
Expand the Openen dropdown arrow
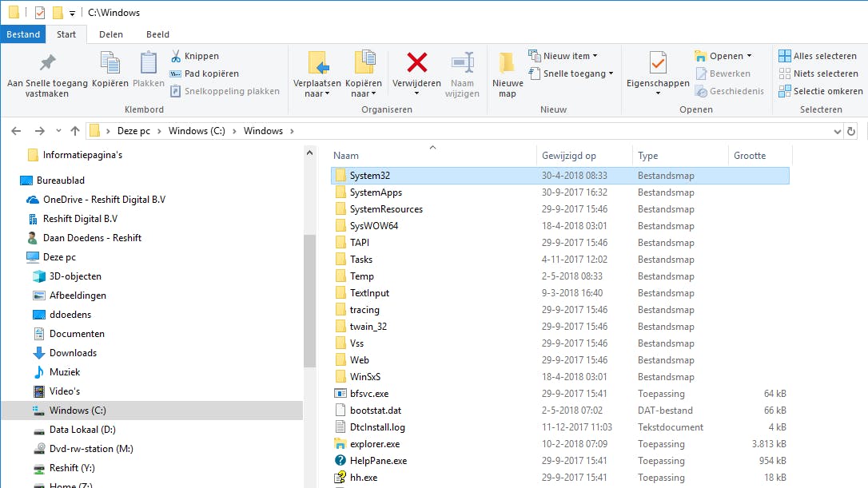pos(749,56)
